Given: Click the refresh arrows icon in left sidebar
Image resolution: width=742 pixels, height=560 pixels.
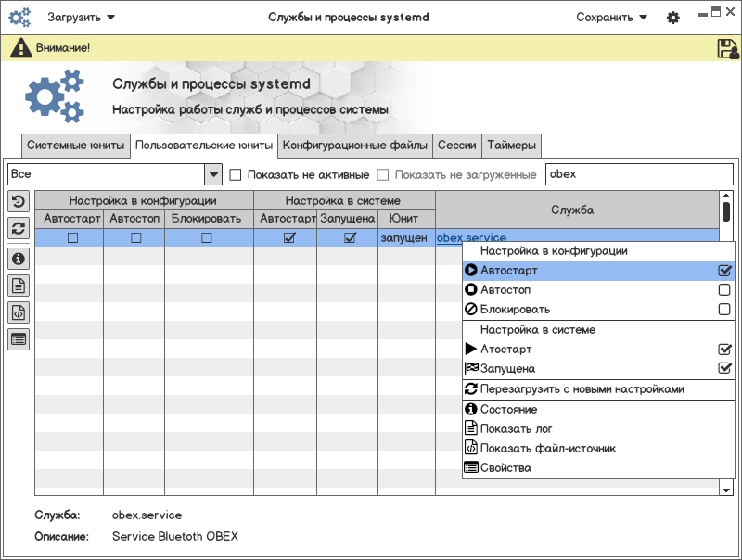Looking at the screenshot, I should pos(18,228).
